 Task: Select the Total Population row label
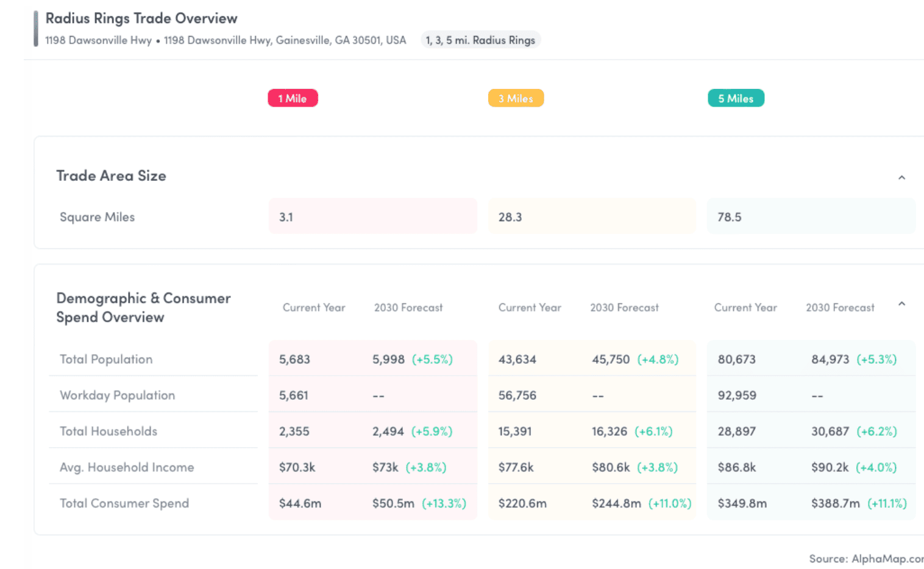[106, 359]
